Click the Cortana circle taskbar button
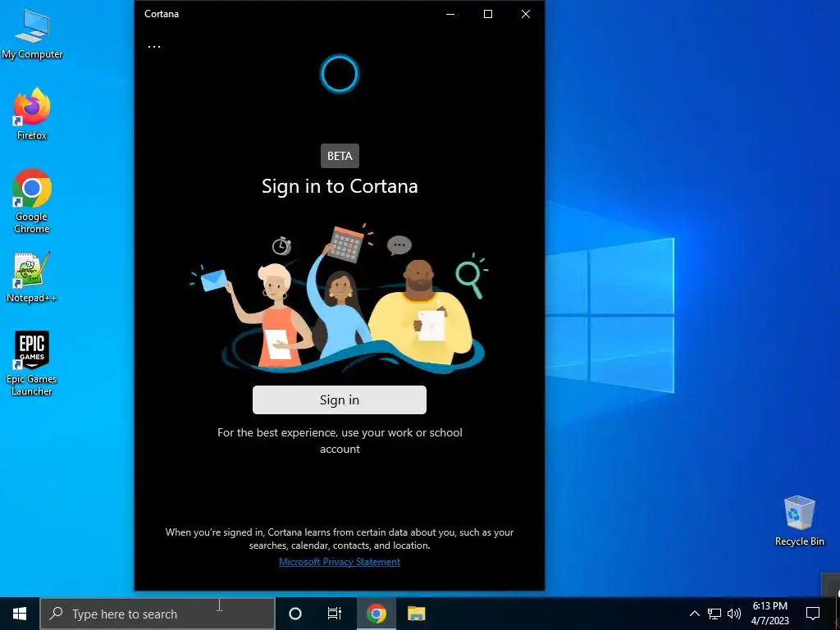This screenshot has width=840, height=630. (295, 614)
